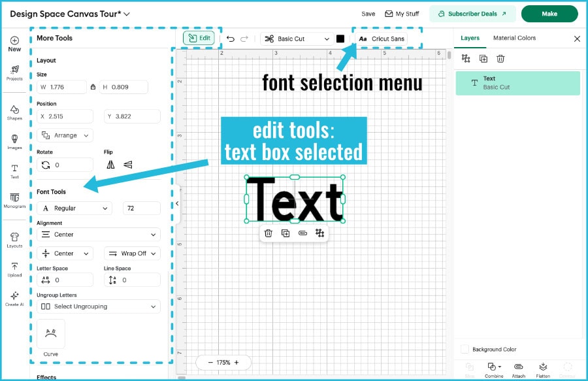Click the Flatten tool at bottom

pyautogui.click(x=543, y=370)
